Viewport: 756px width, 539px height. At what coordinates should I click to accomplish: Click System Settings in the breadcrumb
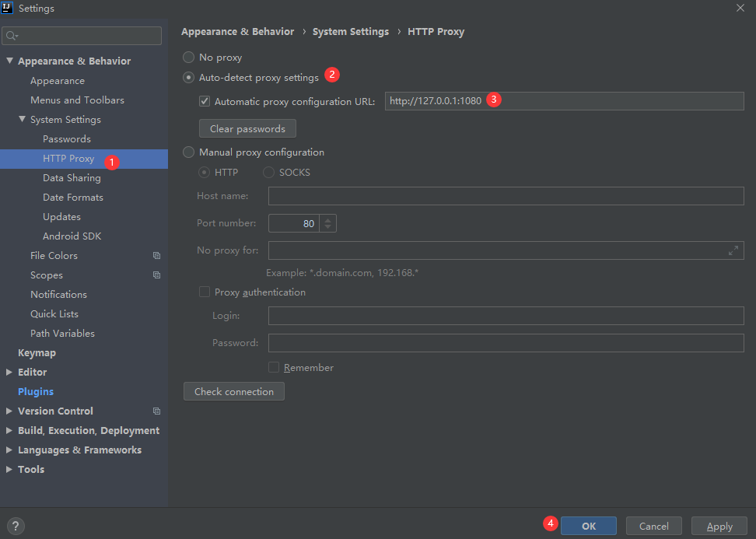click(x=351, y=32)
